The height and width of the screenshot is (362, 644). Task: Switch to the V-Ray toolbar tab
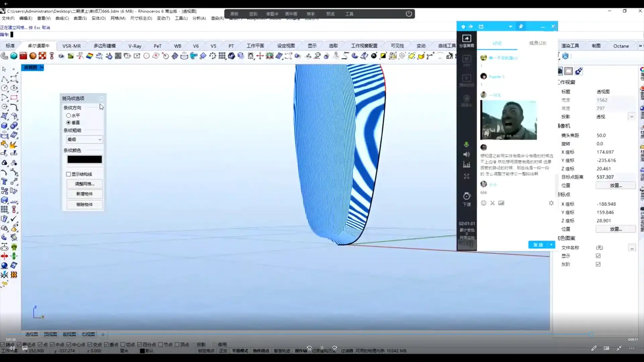[135, 46]
